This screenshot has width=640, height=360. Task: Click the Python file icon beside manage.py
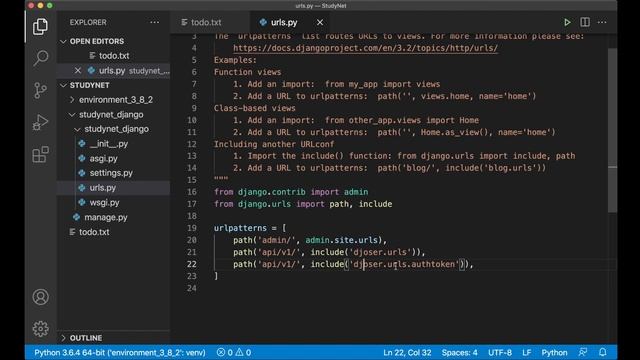point(76,217)
